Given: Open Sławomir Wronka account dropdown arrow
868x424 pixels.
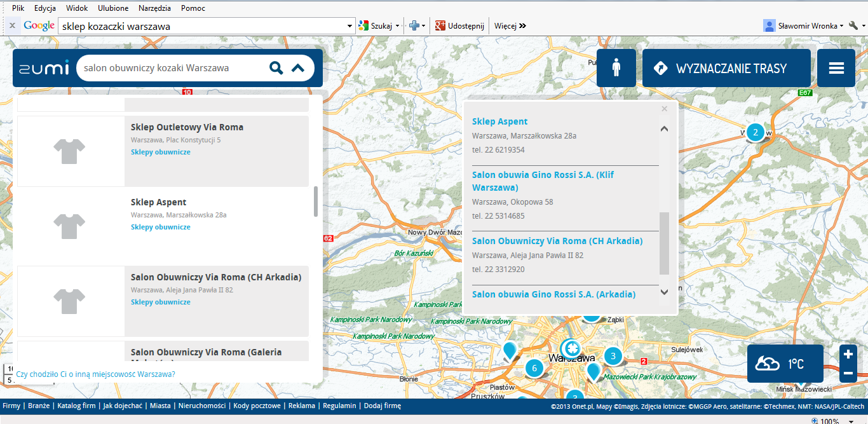Looking at the screenshot, I should (841, 26).
